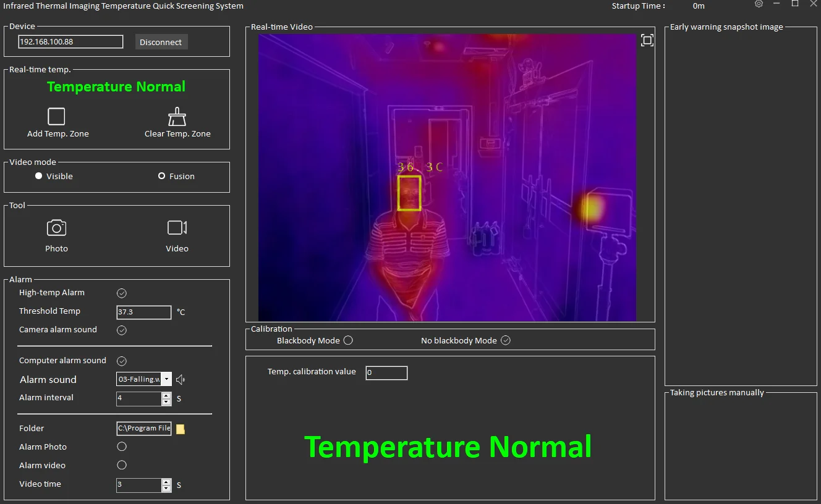Preview alarm sound with speaker icon
The height and width of the screenshot is (504, 821).
point(181,379)
